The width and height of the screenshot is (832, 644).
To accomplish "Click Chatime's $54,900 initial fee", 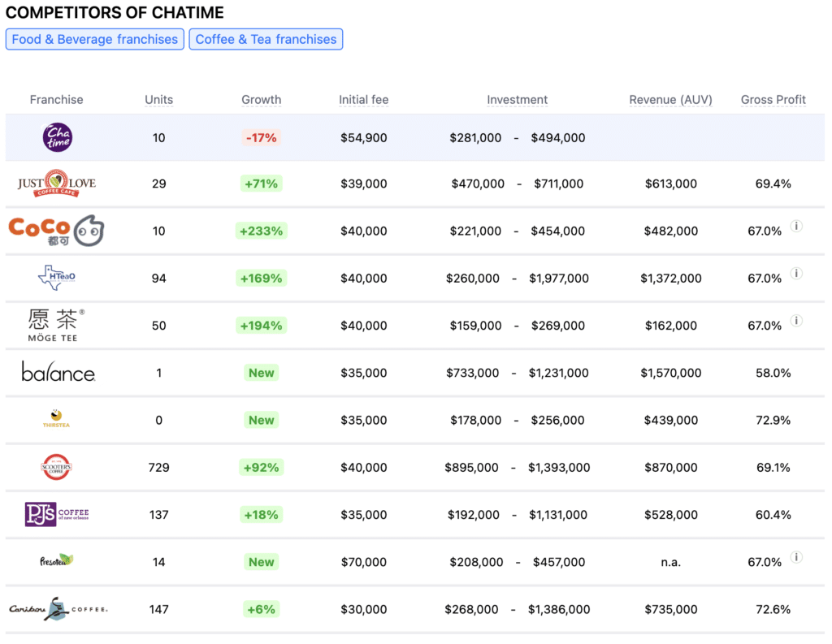I will 363,138.
